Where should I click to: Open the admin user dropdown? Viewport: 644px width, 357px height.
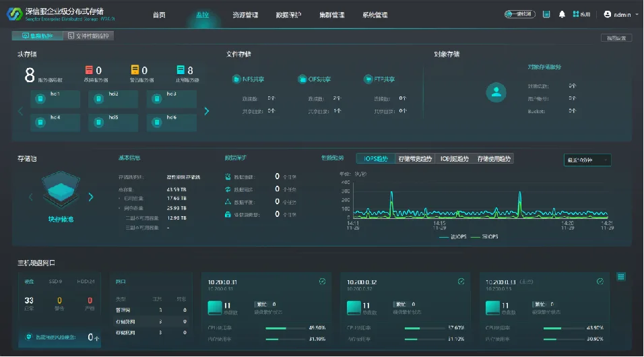(621, 14)
